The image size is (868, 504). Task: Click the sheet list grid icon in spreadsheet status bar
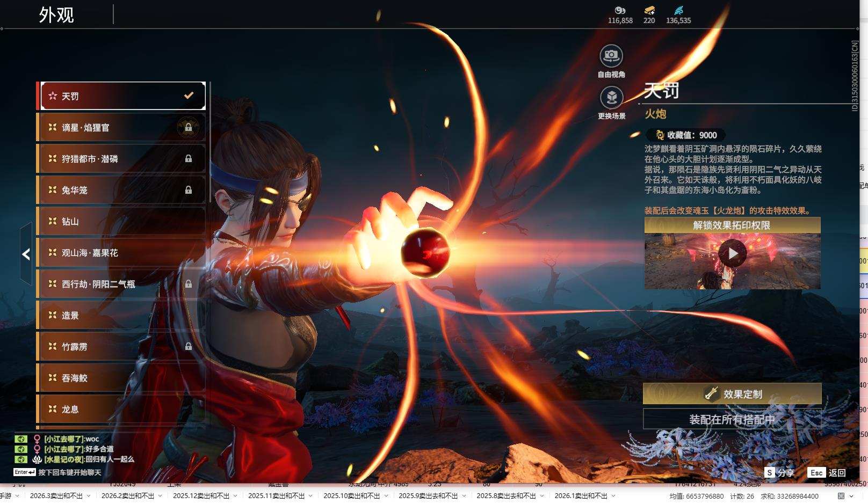click(x=841, y=496)
